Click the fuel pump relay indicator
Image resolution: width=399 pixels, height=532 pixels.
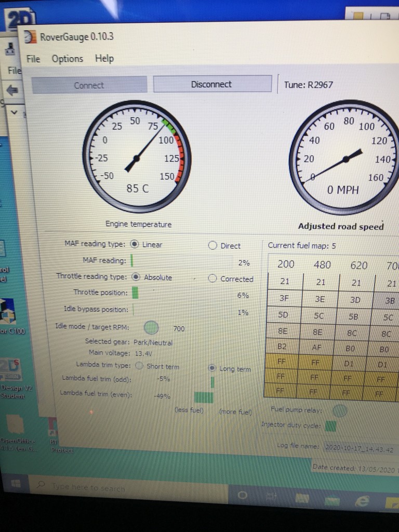click(x=340, y=410)
